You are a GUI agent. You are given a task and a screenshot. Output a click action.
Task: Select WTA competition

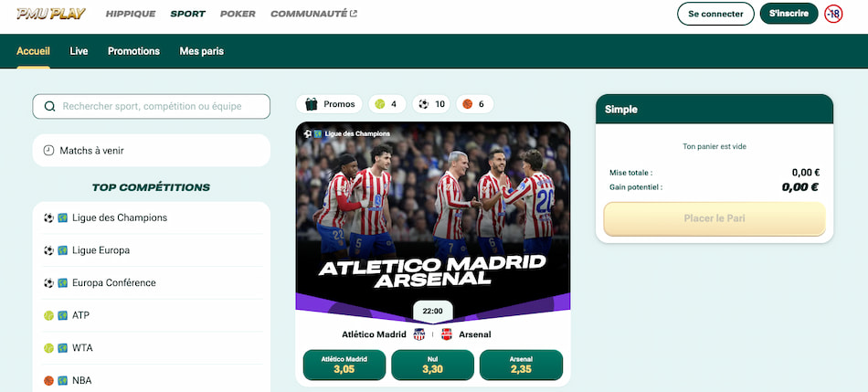click(x=151, y=348)
